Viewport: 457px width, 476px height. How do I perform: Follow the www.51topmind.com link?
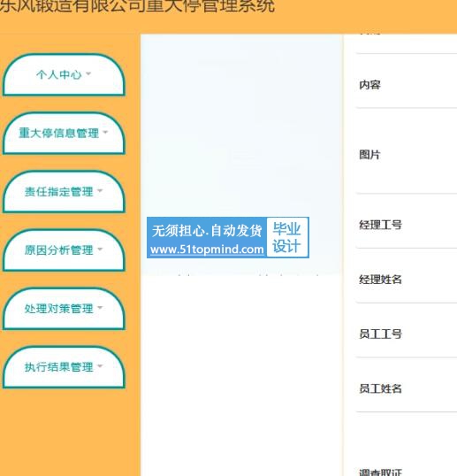pos(207,250)
